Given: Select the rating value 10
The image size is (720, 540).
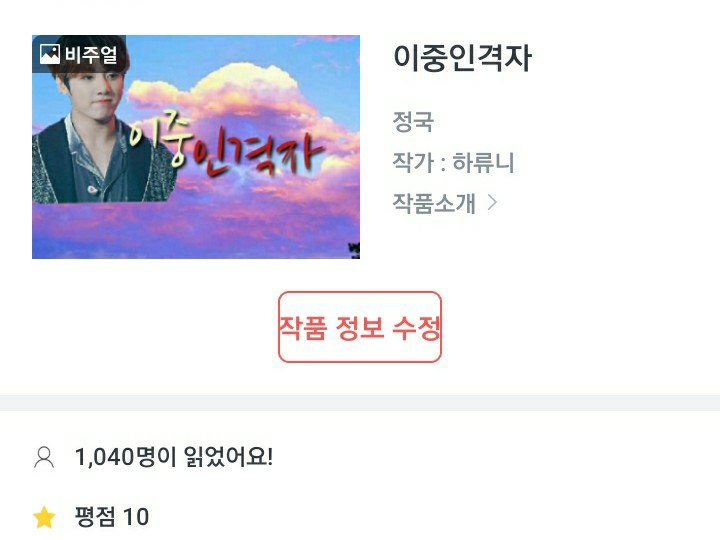Looking at the screenshot, I should [136, 517].
